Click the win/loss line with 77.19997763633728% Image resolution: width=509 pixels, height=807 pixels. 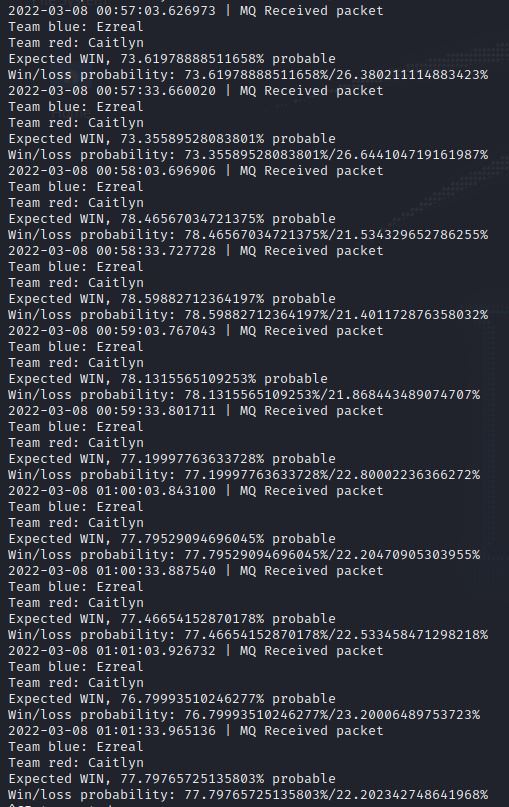coord(244,475)
